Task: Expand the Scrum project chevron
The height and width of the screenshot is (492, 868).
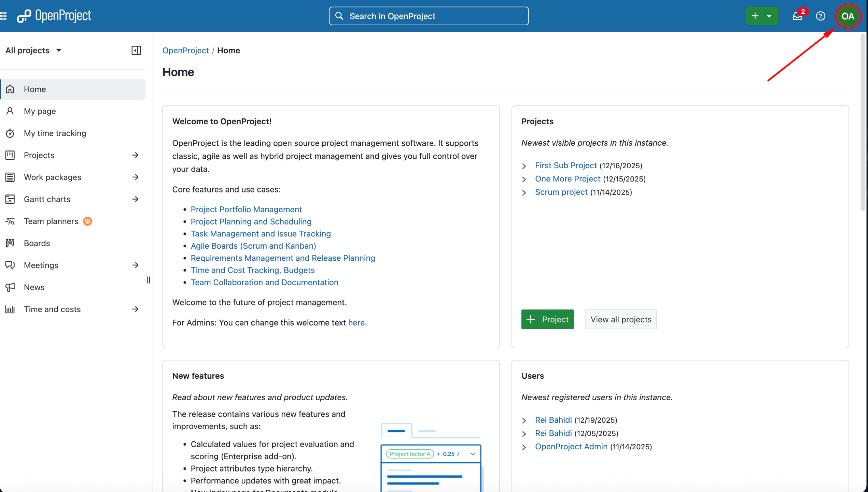Action: [x=524, y=192]
